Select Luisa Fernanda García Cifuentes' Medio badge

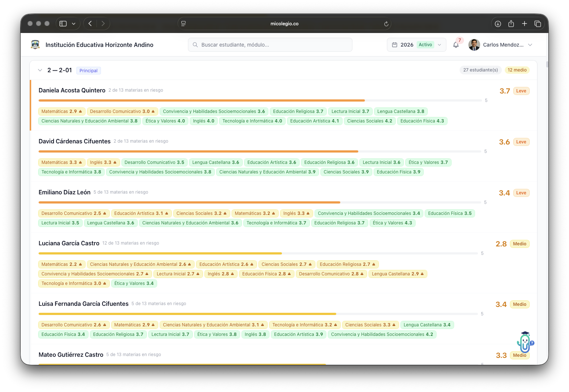coord(520,304)
